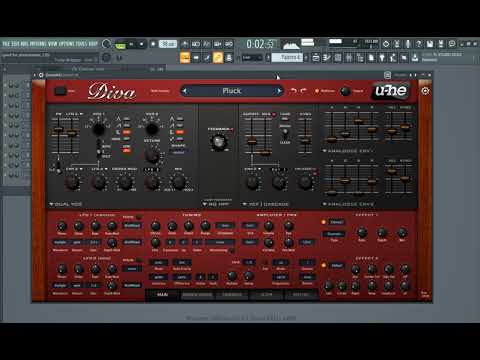Toggle the VCO 2 sawtooth waveform switch
Screen dimensions: 480x360
(x=180, y=125)
